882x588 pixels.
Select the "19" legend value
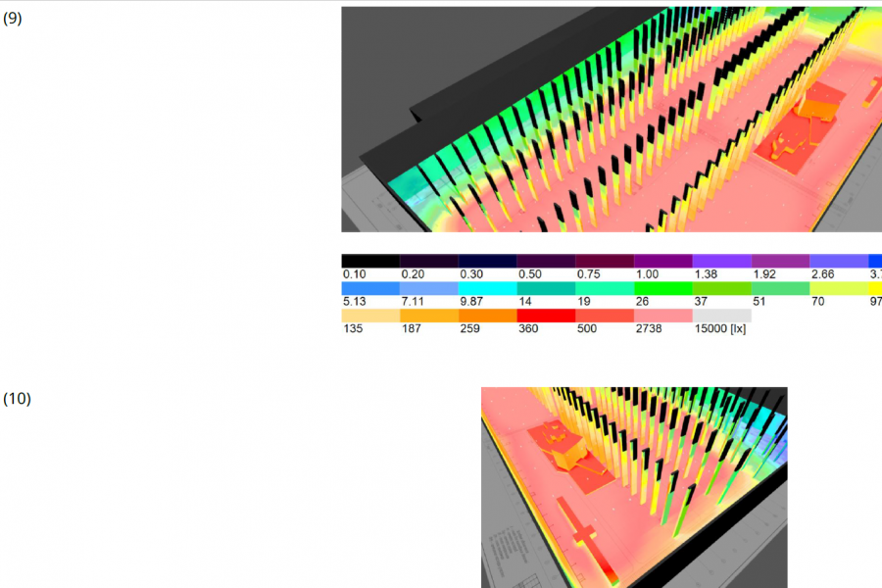click(x=584, y=302)
